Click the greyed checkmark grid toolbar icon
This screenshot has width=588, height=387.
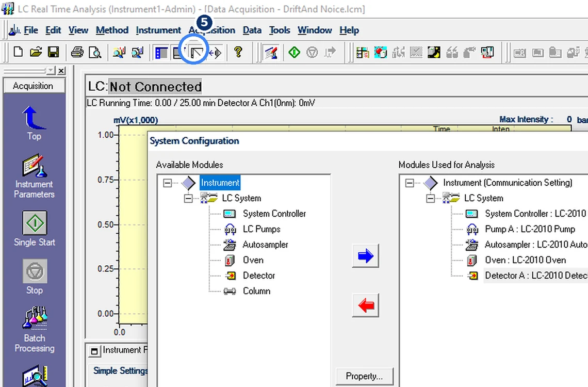416,53
